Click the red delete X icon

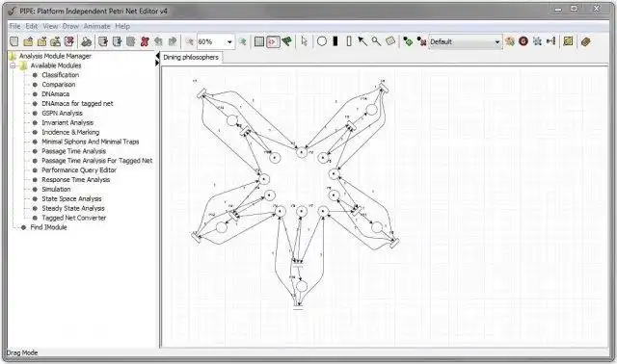click(x=145, y=41)
